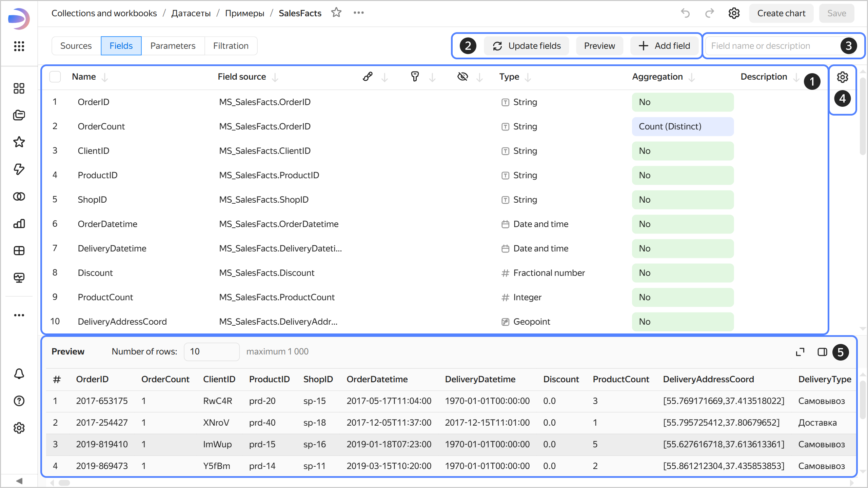Select the charts icon in the sidebar
The image size is (868, 488).
click(x=19, y=224)
